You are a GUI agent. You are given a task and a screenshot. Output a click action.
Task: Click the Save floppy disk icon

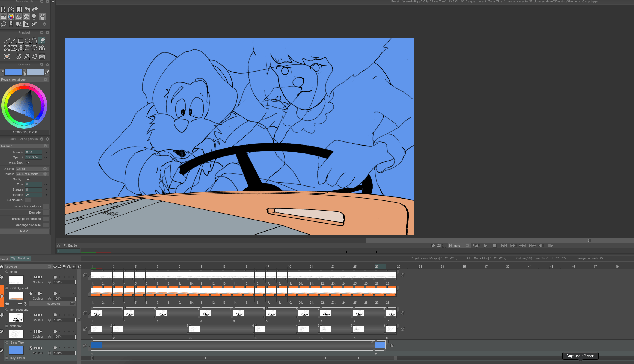[19, 10]
